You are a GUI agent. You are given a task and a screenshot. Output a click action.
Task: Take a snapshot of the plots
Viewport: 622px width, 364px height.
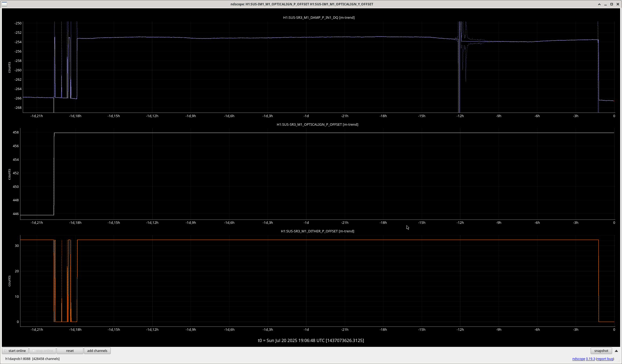(x=601, y=351)
